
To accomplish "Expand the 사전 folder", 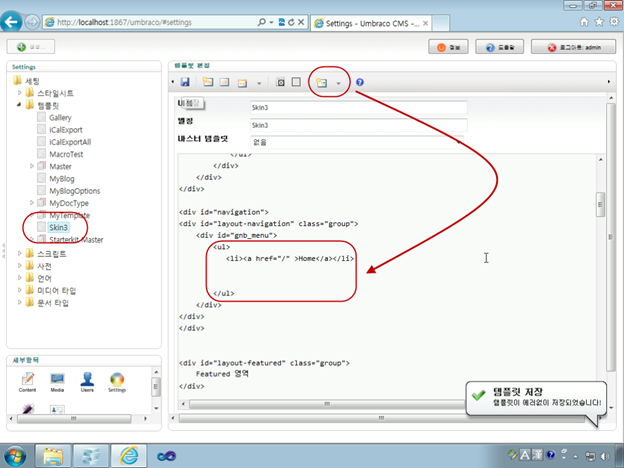I will [20, 265].
